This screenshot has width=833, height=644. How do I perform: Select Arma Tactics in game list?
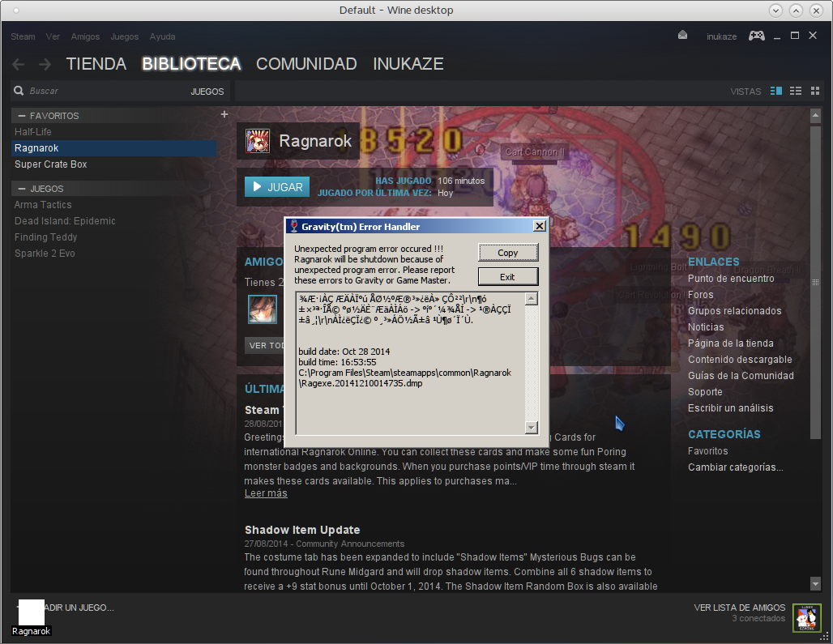113,205
